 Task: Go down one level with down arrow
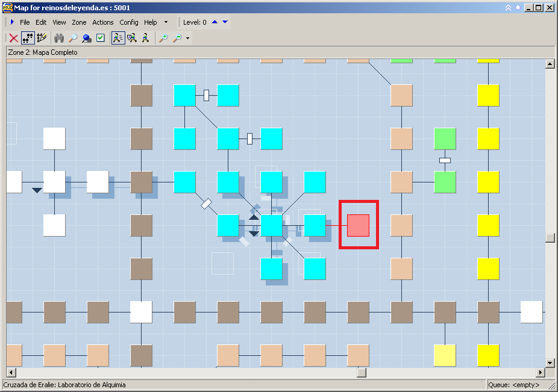click(225, 22)
